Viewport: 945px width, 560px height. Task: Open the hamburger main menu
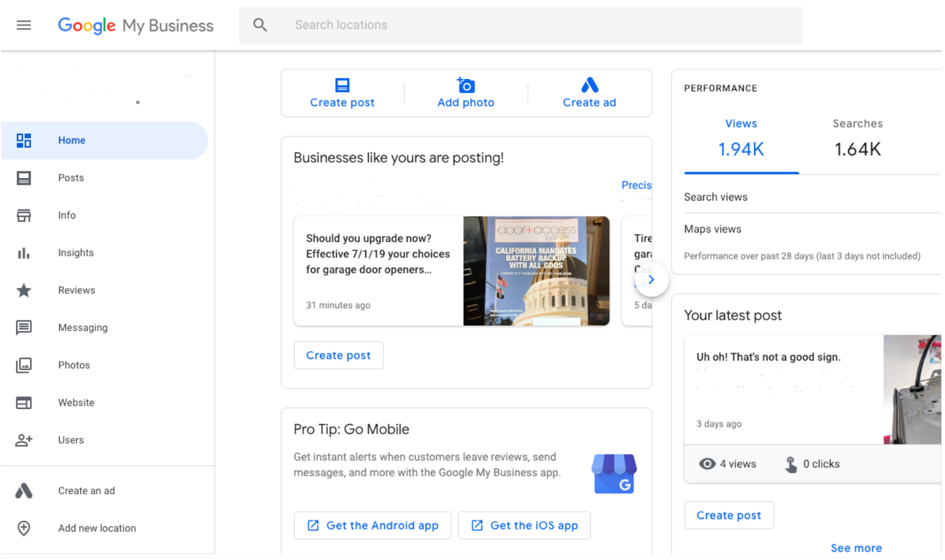pos(24,25)
